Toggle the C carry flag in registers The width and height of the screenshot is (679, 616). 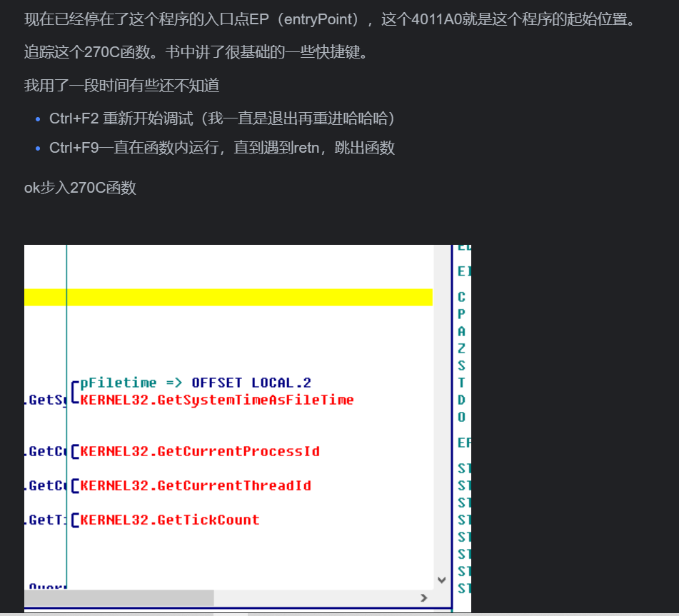point(461,297)
